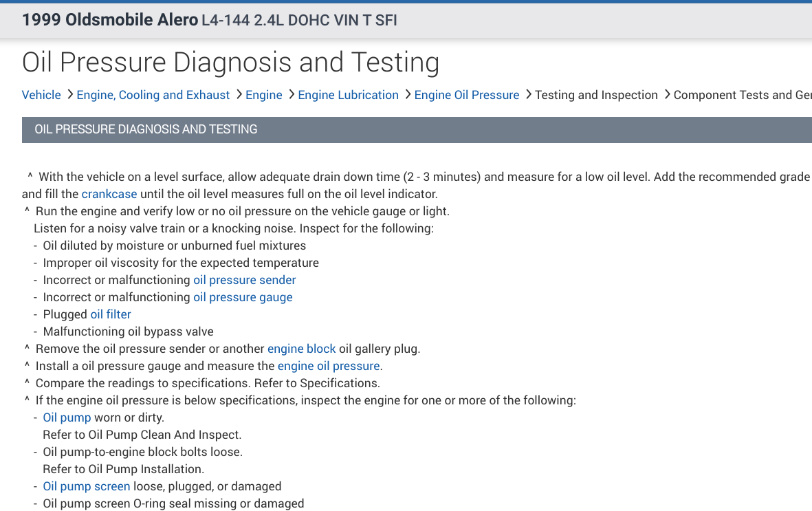Open the oil filter link
Viewport: 812px width, 511px height.
(x=111, y=314)
